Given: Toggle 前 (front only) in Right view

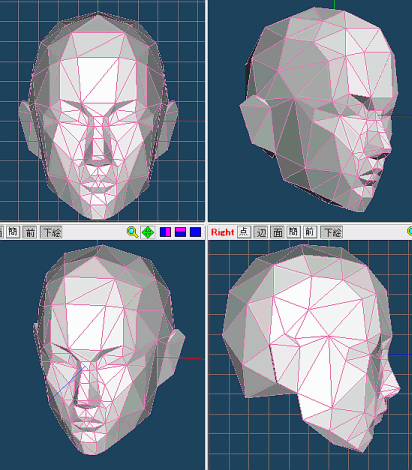Looking at the screenshot, I should pos(309,232).
